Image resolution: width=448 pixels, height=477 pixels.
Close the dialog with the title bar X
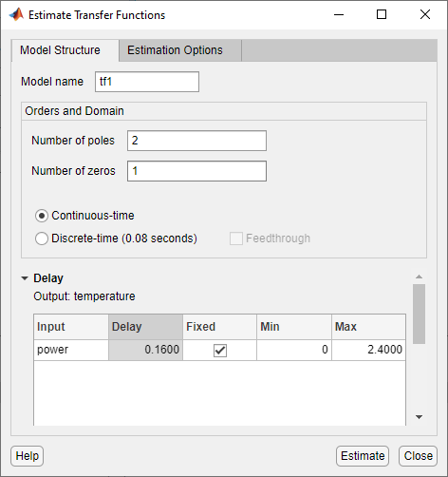pyautogui.click(x=425, y=14)
